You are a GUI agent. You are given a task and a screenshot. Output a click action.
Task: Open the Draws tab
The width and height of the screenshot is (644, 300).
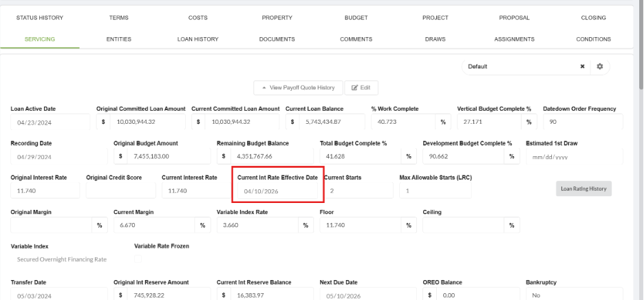(436, 39)
